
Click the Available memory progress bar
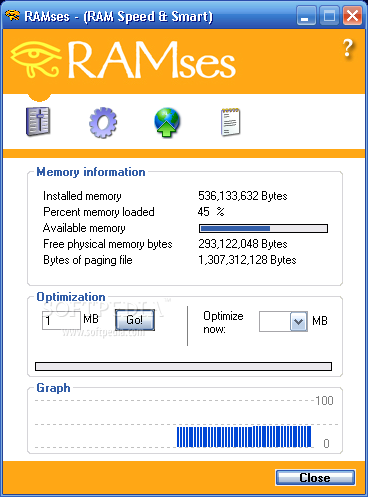click(x=263, y=228)
